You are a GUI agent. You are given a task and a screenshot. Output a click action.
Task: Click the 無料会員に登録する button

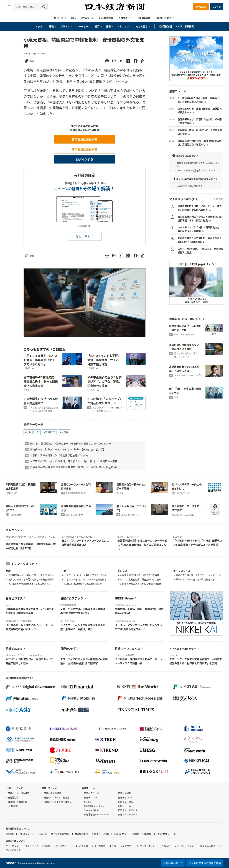[x=84, y=149]
